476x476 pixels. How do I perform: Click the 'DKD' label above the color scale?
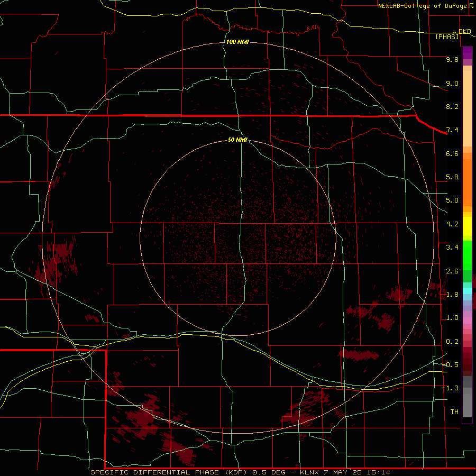click(465, 31)
